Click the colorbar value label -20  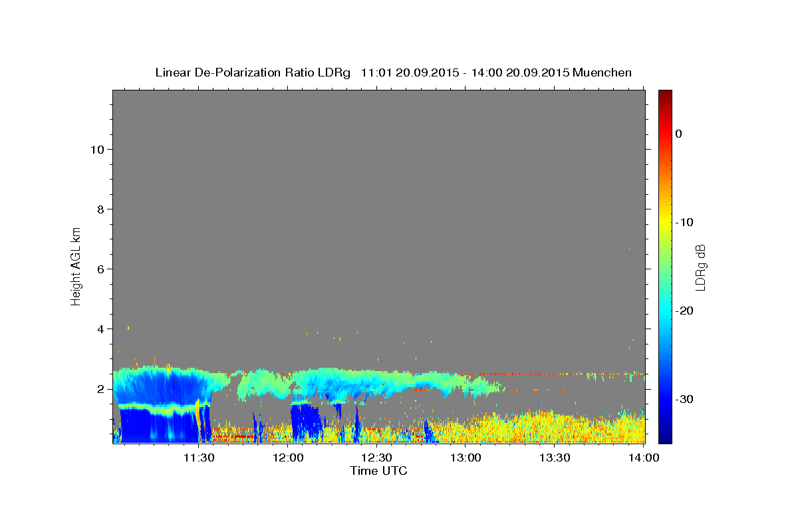click(684, 311)
